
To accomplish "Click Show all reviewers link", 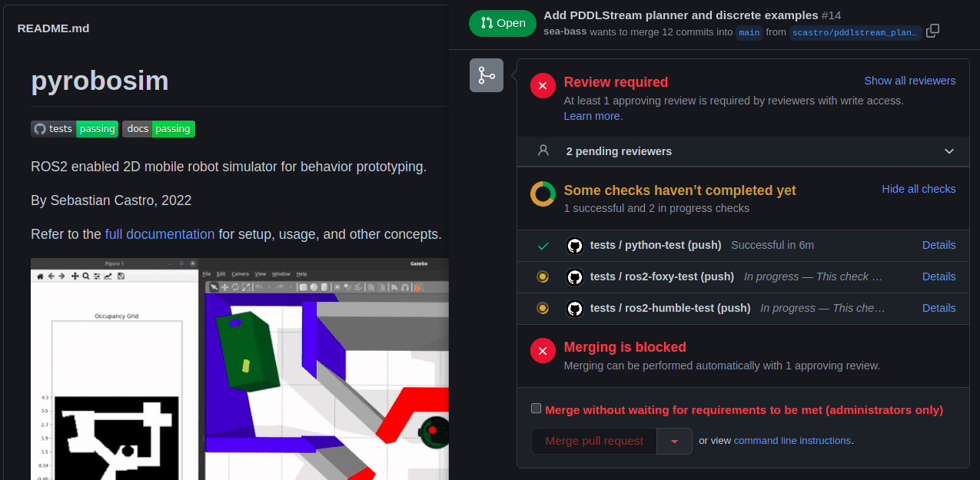I will pyautogui.click(x=910, y=81).
